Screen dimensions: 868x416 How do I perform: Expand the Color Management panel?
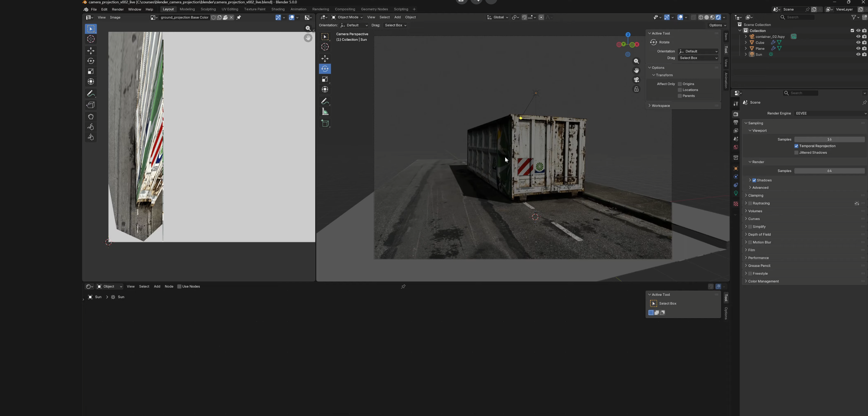click(763, 281)
